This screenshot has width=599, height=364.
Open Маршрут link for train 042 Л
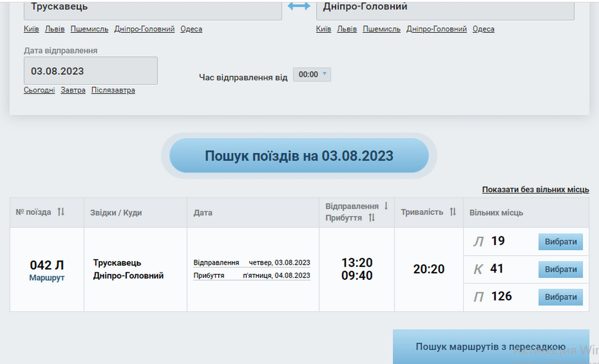pyautogui.click(x=47, y=278)
